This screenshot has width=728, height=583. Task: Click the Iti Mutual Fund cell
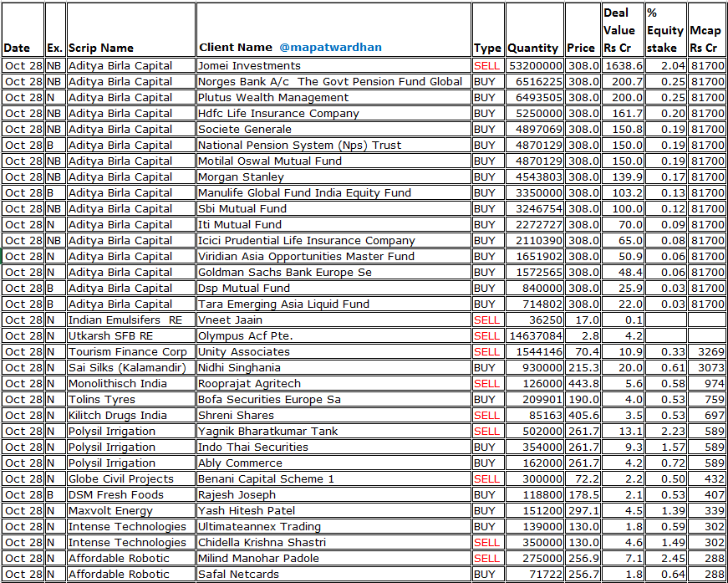pyautogui.click(x=333, y=224)
